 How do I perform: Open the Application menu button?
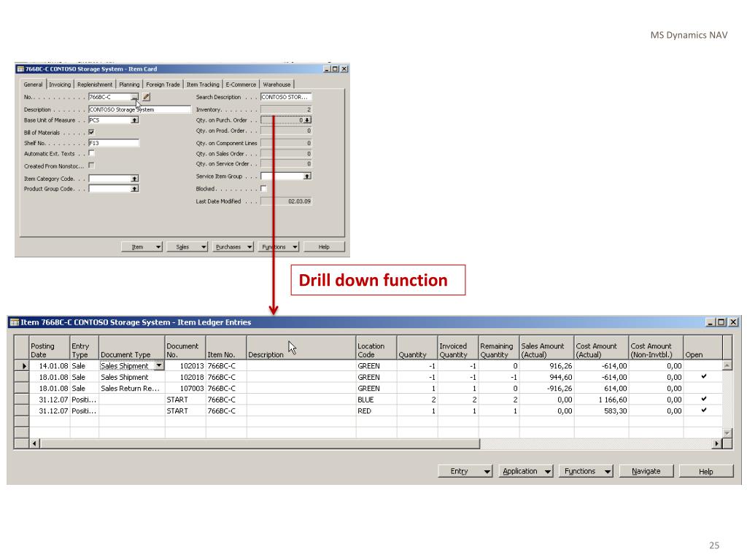pyautogui.click(x=525, y=471)
